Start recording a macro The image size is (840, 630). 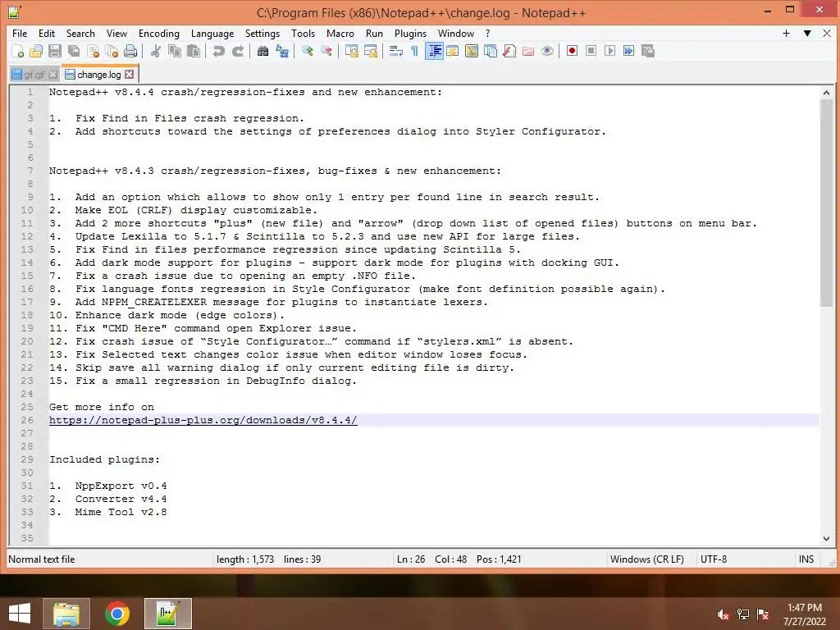coord(572,51)
